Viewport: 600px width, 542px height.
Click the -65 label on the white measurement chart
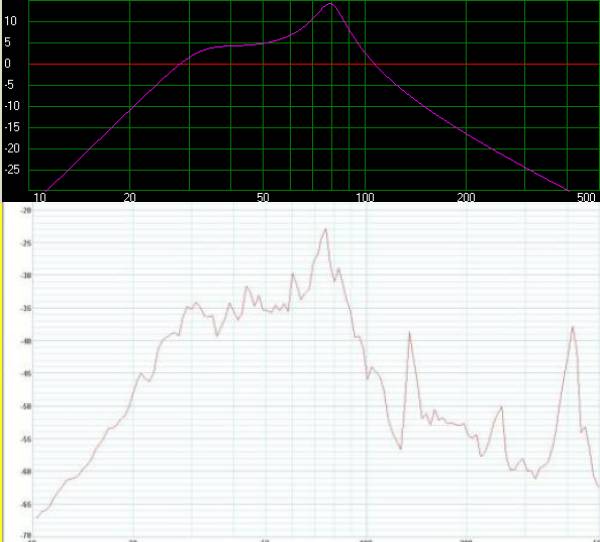[x=26, y=505]
